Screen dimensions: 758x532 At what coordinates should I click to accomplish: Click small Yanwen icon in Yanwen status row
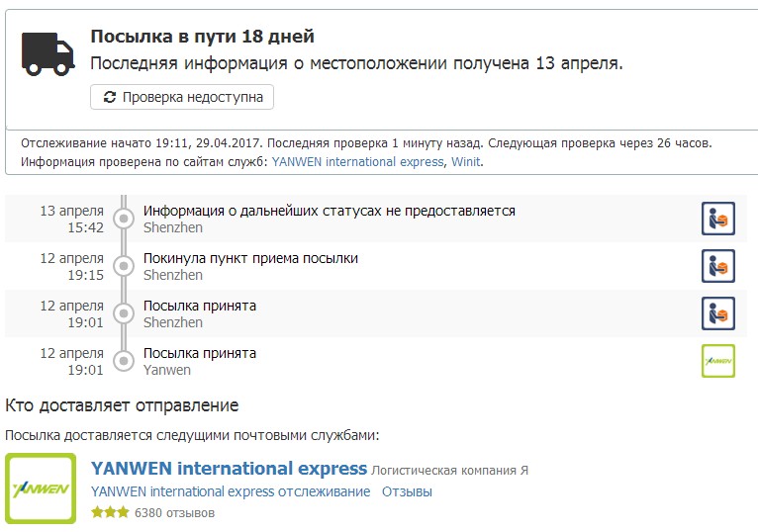pos(717,361)
